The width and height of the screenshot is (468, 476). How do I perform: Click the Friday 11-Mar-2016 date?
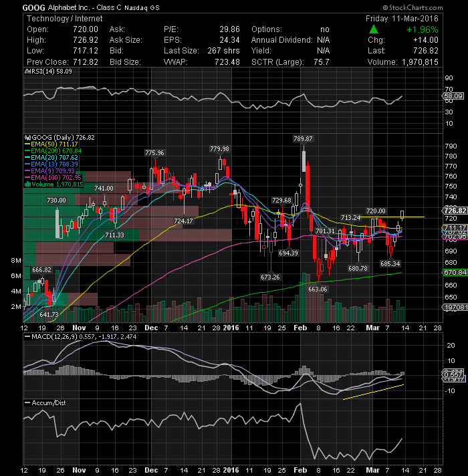[x=402, y=19]
